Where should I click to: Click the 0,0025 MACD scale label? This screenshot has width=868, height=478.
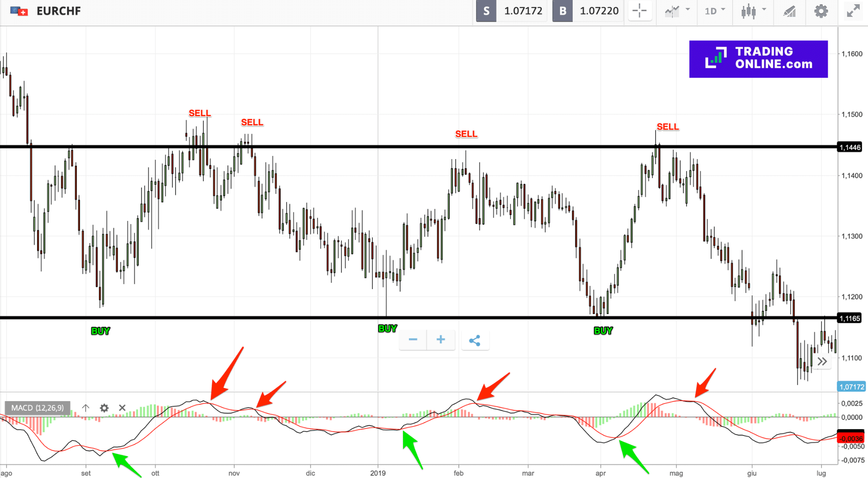tap(852, 403)
